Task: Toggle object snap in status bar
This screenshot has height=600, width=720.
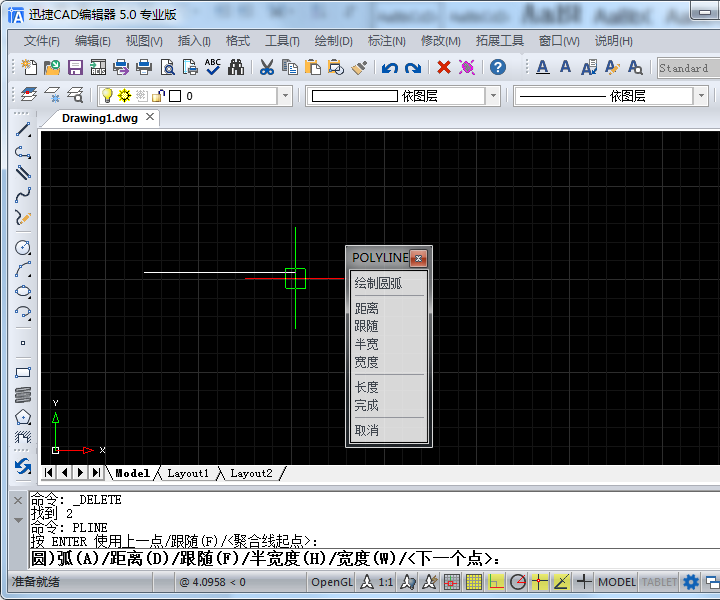Action: click(540, 582)
